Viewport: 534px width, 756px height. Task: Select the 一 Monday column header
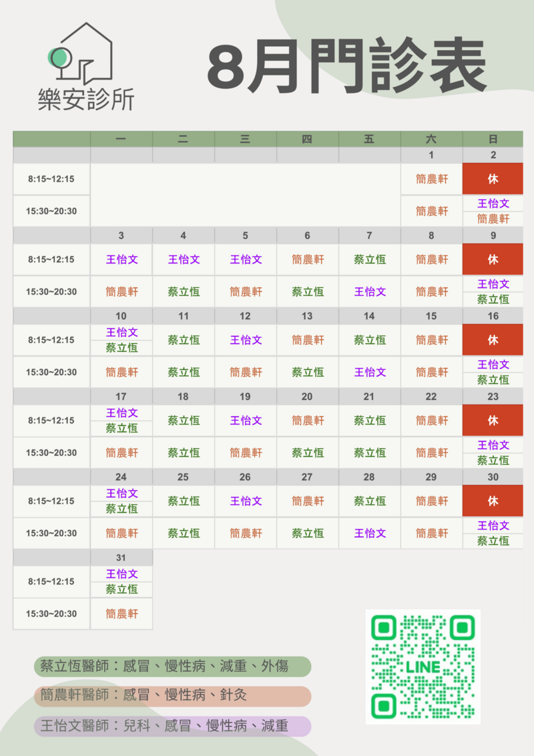(x=121, y=139)
